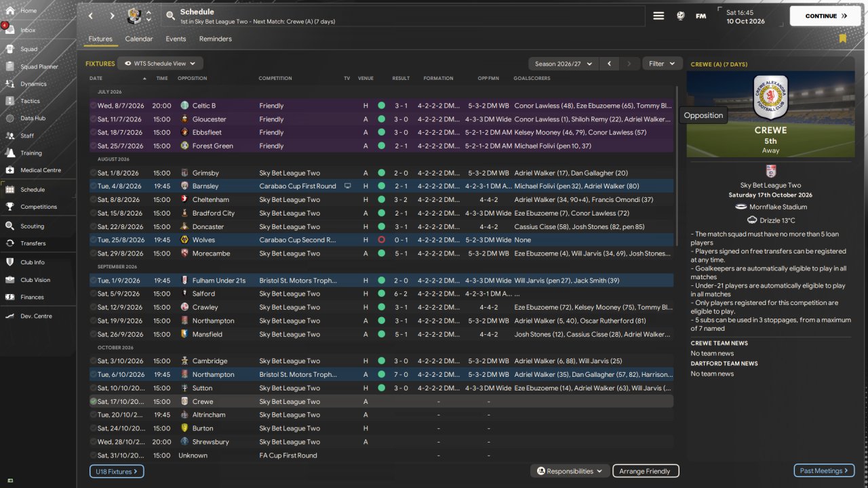Switch to the Events tab
The image size is (868, 488).
tap(176, 39)
